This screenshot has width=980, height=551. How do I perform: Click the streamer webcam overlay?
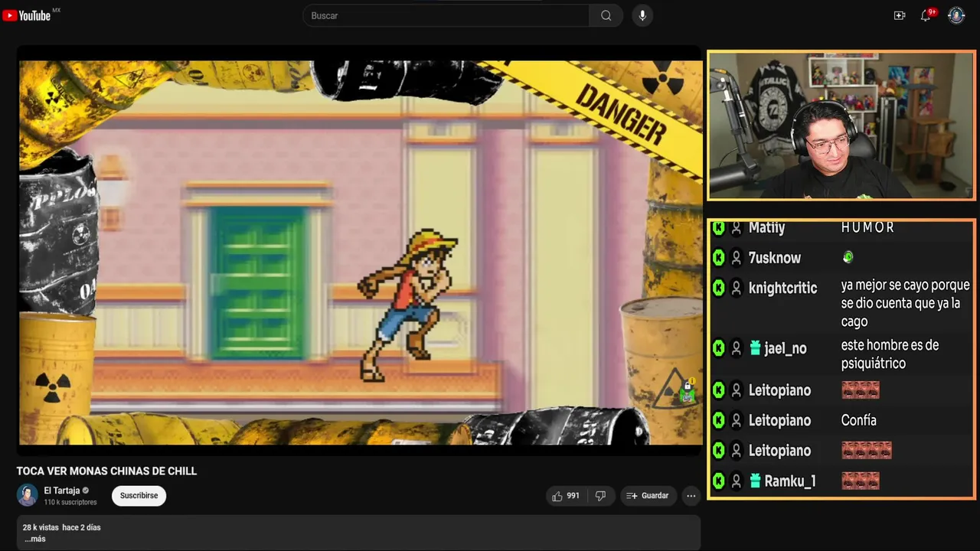pyautogui.click(x=841, y=126)
